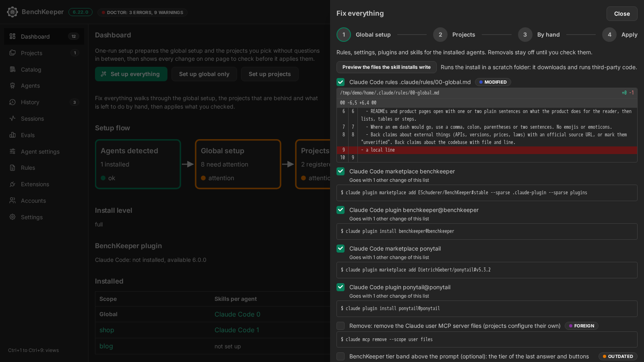The height and width of the screenshot is (362, 644).
Task: Click Preview the files the skill installs write
Action: point(386,67)
